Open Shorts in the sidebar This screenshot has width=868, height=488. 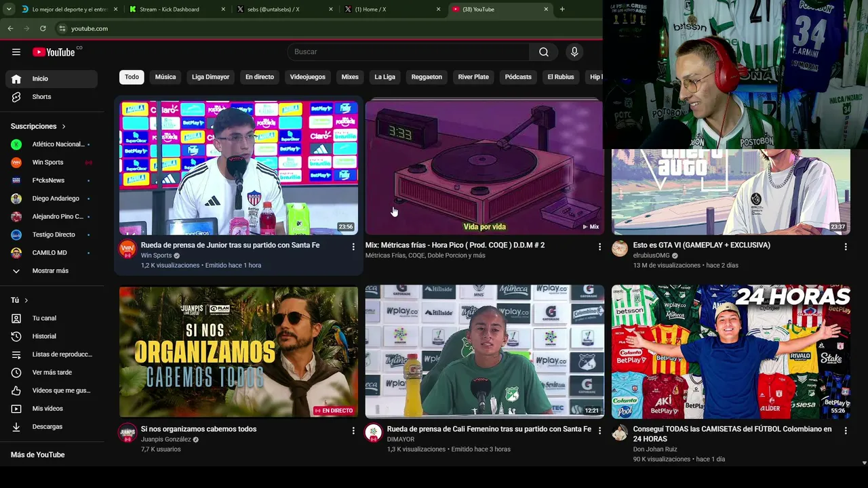(x=52, y=97)
